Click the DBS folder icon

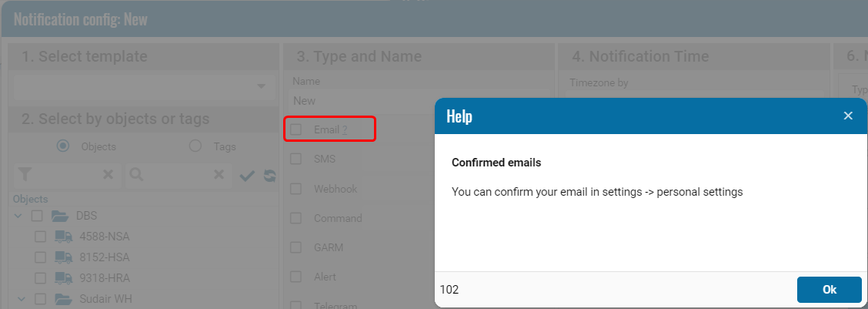(61, 216)
